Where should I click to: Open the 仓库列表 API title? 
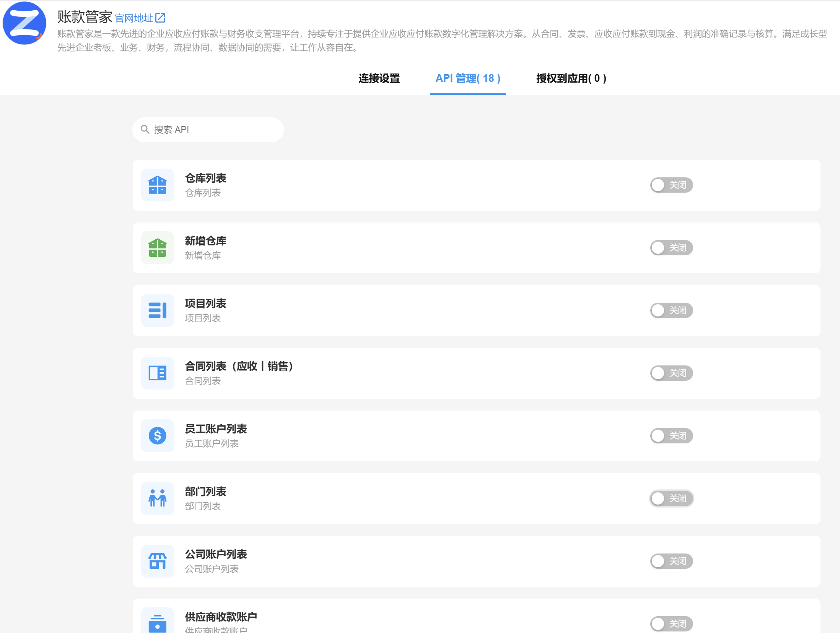pyautogui.click(x=206, y=178)
